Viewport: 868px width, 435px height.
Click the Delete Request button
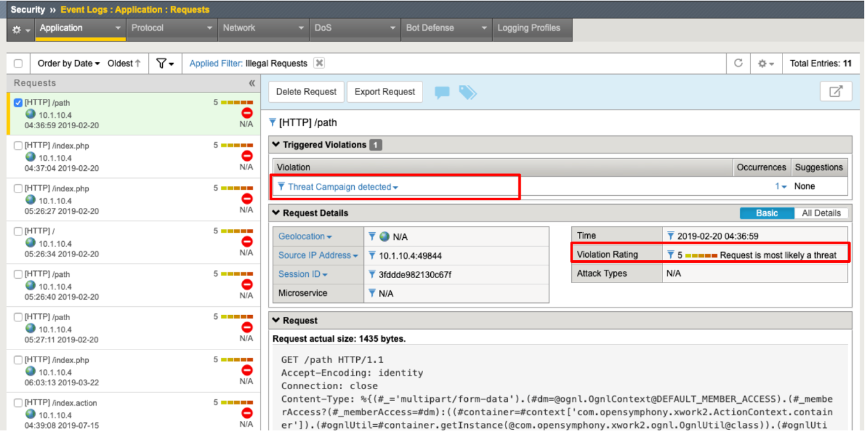pos(306,92)
